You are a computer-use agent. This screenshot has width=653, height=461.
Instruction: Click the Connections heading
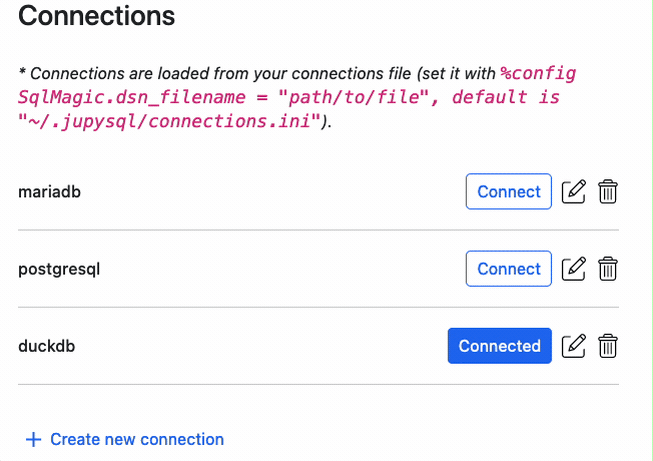[96, 16]
